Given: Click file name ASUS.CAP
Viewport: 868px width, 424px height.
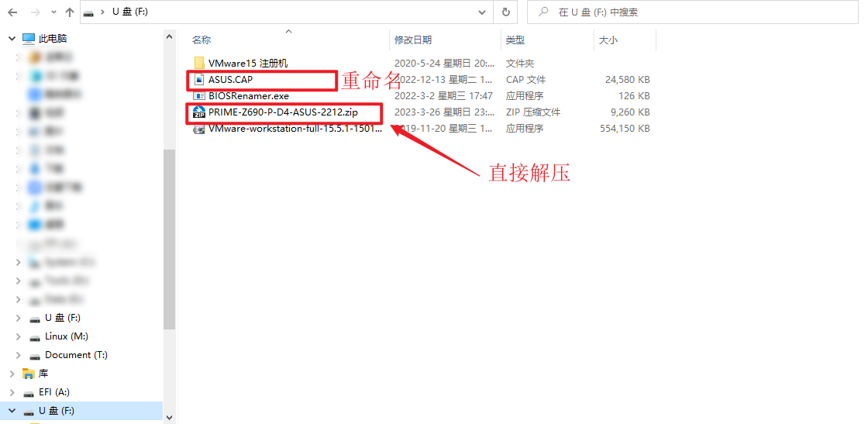Looking at the screenshot, I should (230, 80).
